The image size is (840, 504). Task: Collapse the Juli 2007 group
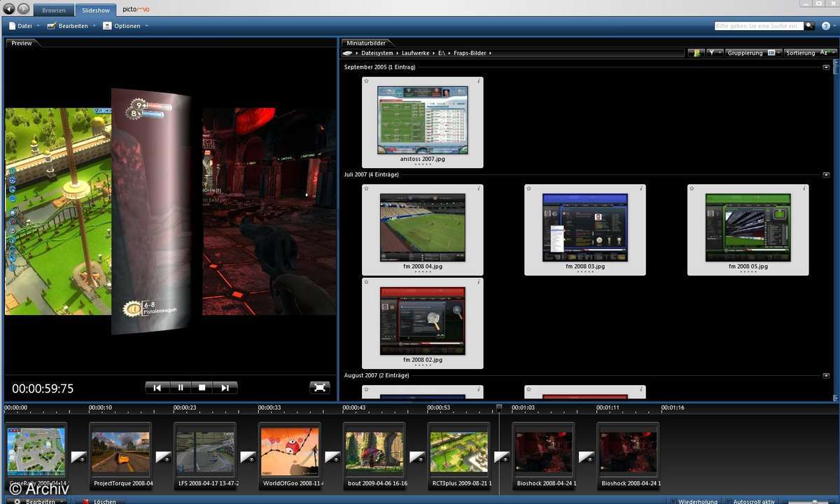click(826, 175)
